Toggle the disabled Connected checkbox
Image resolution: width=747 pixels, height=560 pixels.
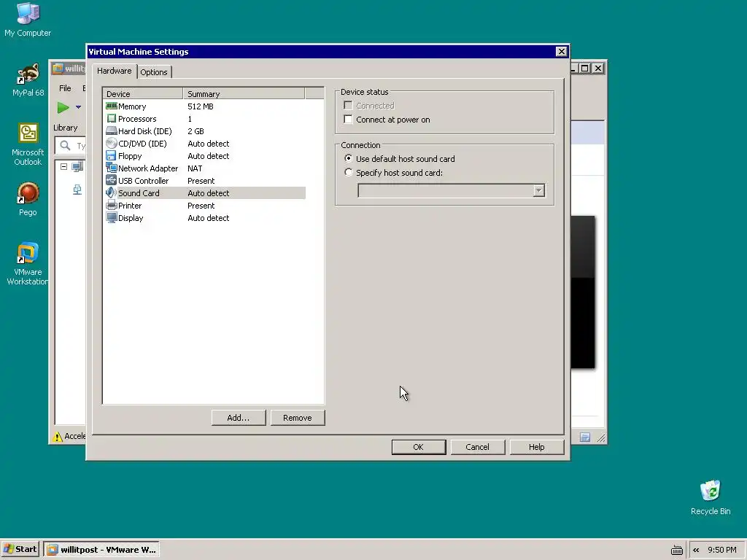point(348,105)
